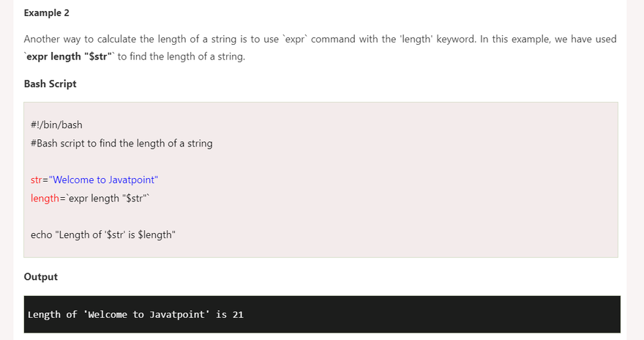Click the word echo in the script
Screen dimensions: 644x340
pos(41,234)
